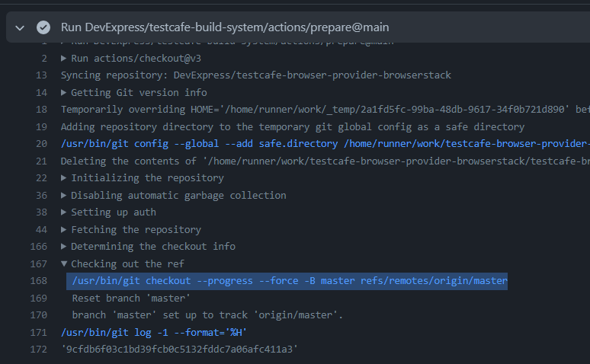Expand the Getting Git version info group
Viewport: 590px width, 364px height.
[63, 92]
